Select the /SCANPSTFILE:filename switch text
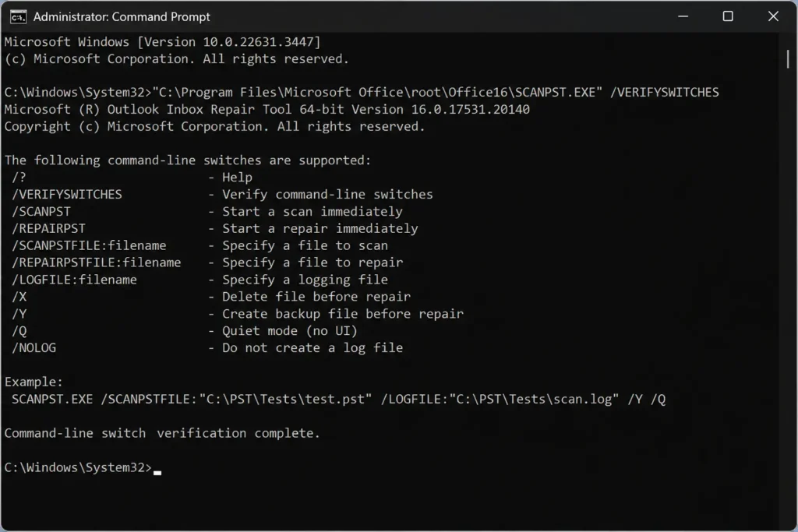Screen dimensions: 798x532 click(89, 245)
